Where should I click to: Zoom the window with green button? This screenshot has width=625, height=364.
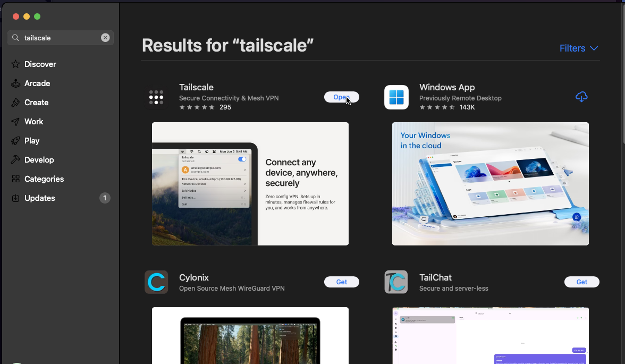click(37, 16)
